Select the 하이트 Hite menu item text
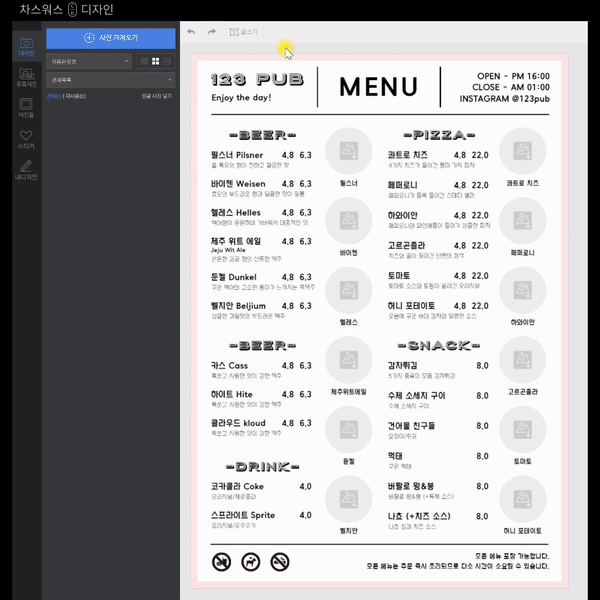The image size is (600, 600). 232,394
